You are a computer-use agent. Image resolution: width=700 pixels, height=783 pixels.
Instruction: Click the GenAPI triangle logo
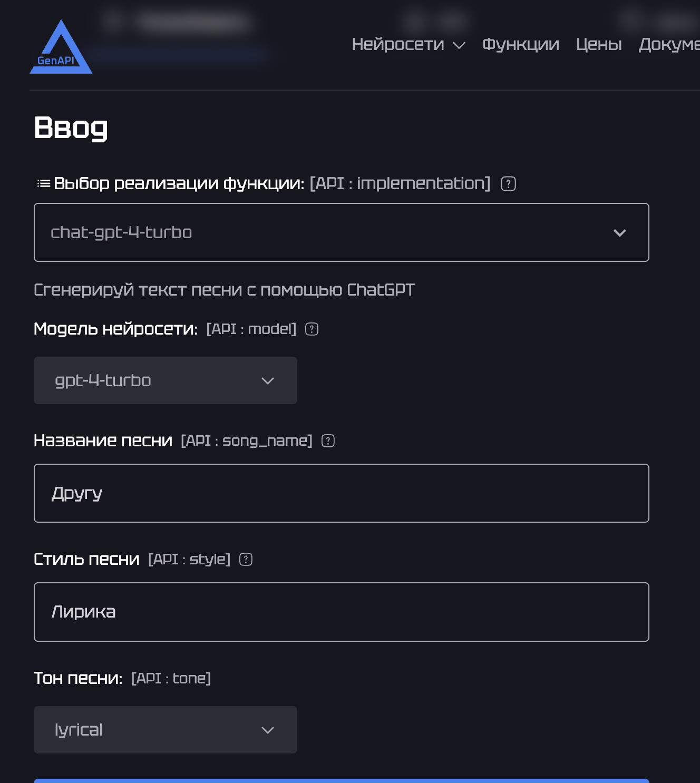click(x=61, y=47)
